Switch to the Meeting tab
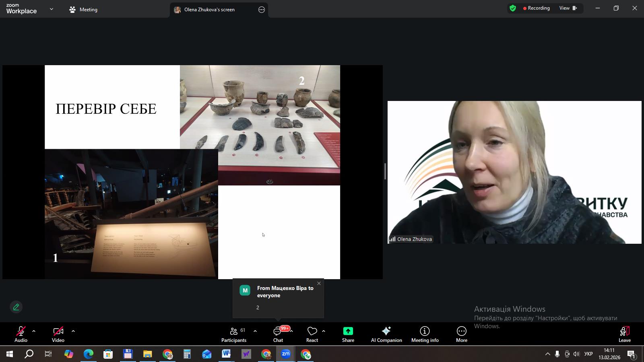Screen dimensions: 644x362 [x=84, y=10]
